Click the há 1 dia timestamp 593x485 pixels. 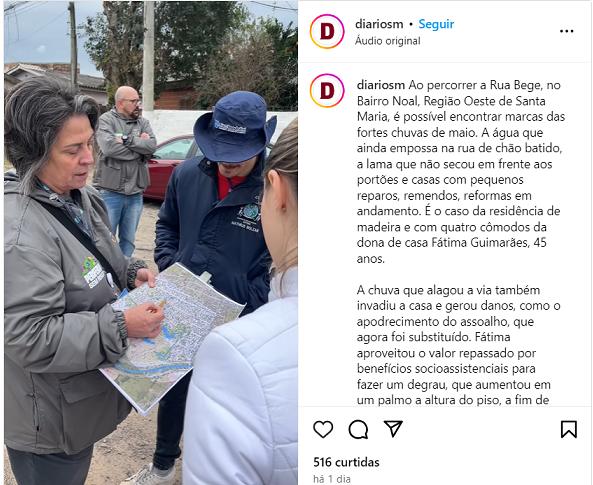tap(332, 479)
